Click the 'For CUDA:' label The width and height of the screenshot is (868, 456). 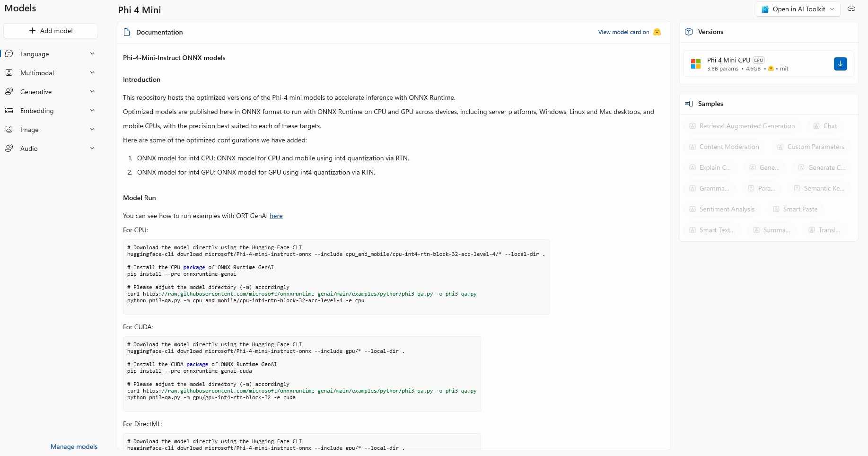coord(138,327)
